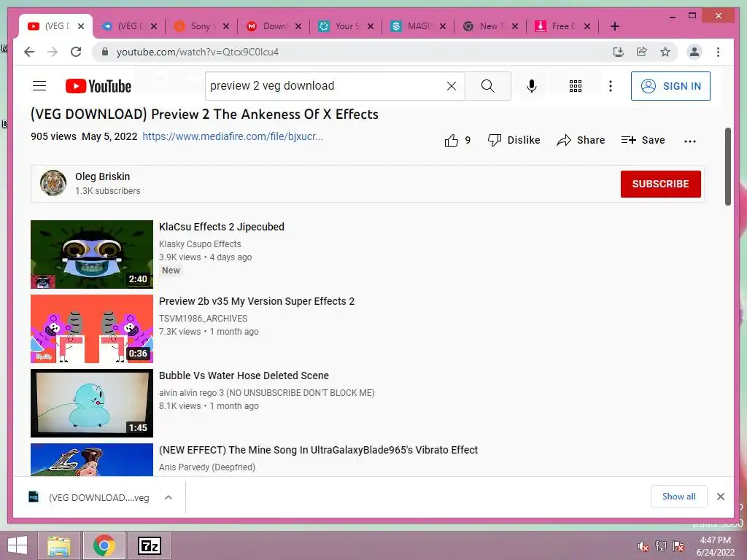Open taskbar clock 4:47 PM

click(715, 546)
